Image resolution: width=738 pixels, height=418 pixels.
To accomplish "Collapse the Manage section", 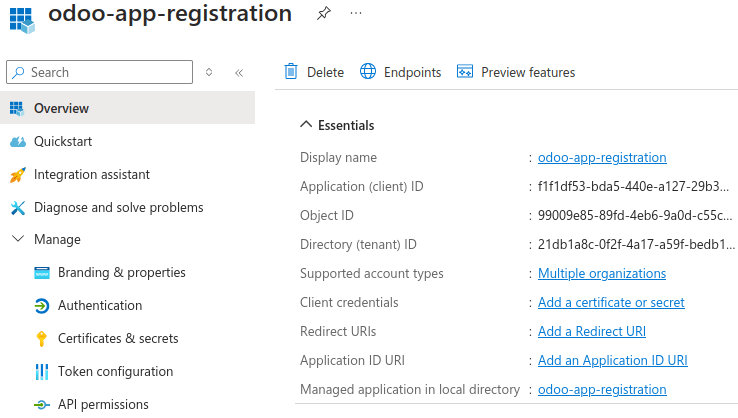I will (x=17, y=240).
